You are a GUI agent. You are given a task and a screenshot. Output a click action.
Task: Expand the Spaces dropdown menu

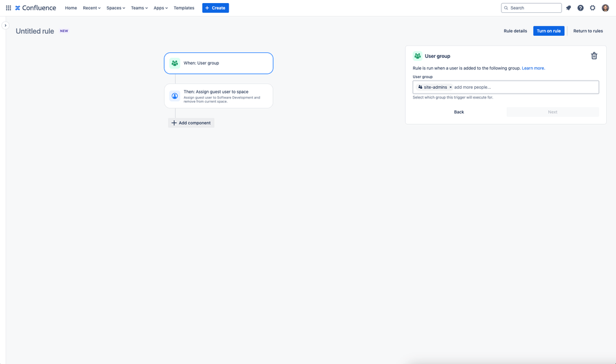tap(115, 8)
